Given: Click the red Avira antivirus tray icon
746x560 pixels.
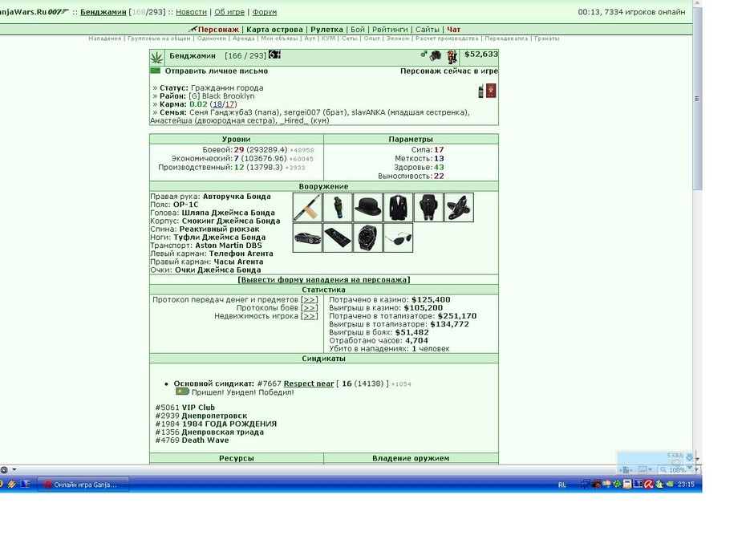Looking at the screenshot, I should coord(648,485).
